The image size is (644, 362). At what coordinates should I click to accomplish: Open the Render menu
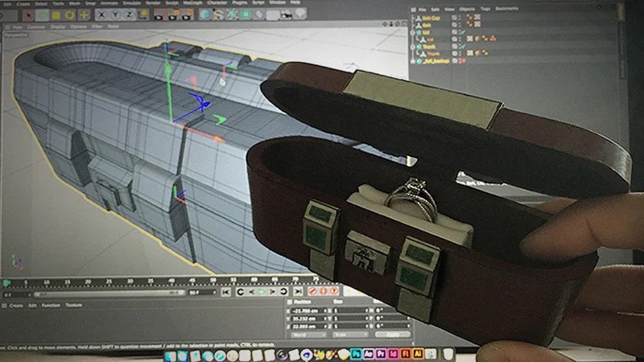tap(153, 3)
